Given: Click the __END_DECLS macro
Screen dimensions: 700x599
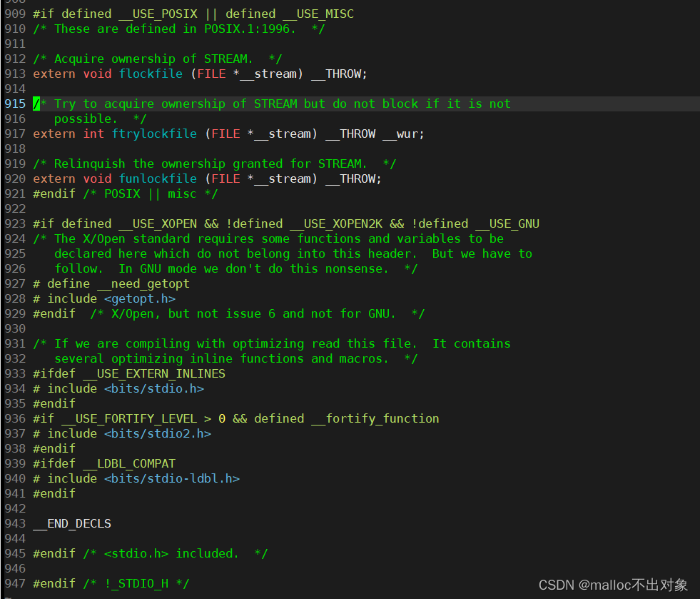Looking at the screenshot, I should tap(72, 523).
